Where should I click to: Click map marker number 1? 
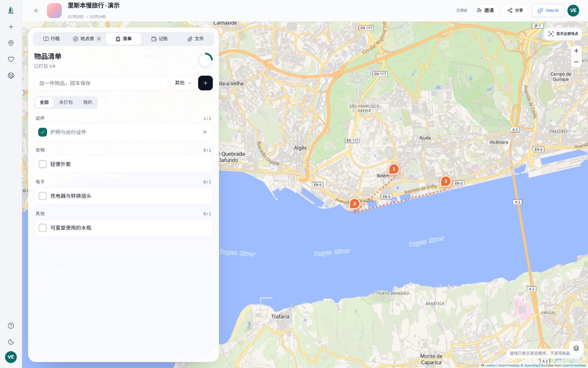click(394, 169)
